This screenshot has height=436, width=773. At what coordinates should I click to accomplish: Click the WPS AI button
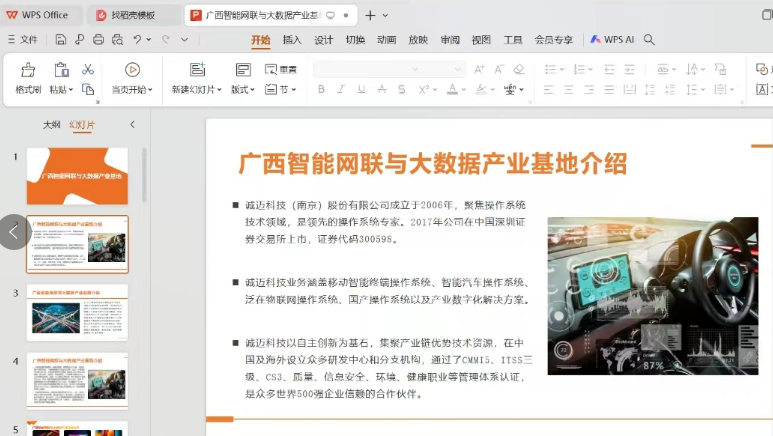(612, 39)
